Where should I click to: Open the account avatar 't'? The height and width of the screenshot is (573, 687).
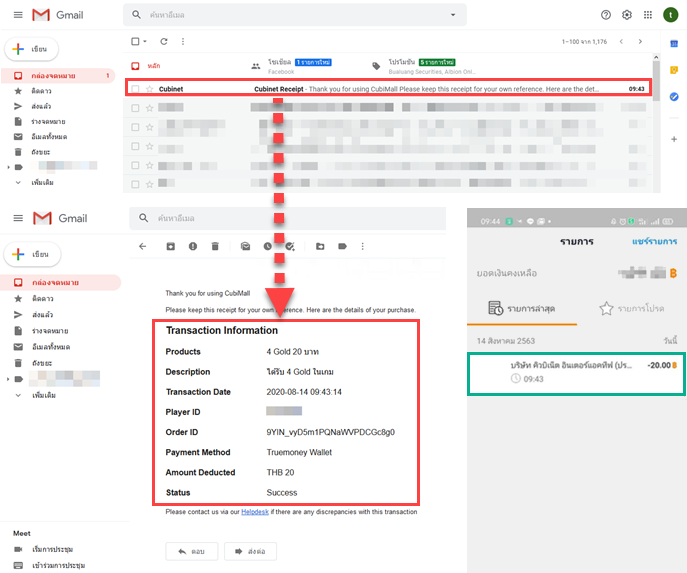click(x=670, y=15)
